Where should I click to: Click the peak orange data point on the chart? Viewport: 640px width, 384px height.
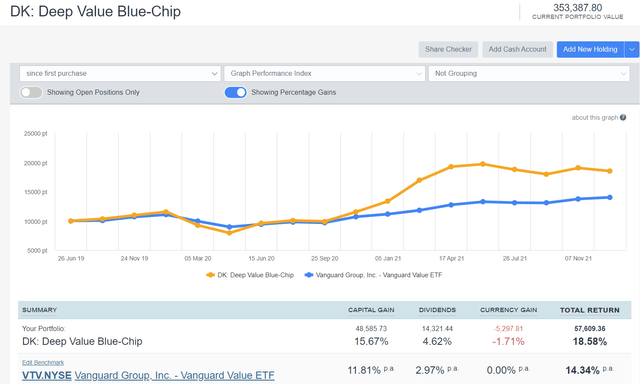pyautogui.click(x=483, y=164)
